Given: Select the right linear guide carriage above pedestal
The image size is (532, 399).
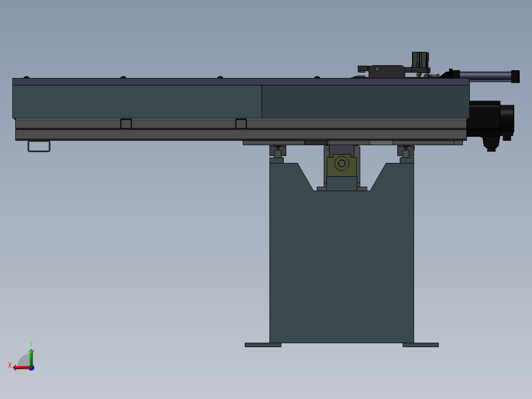Looking at the screenshot, I should pos(406,151).
